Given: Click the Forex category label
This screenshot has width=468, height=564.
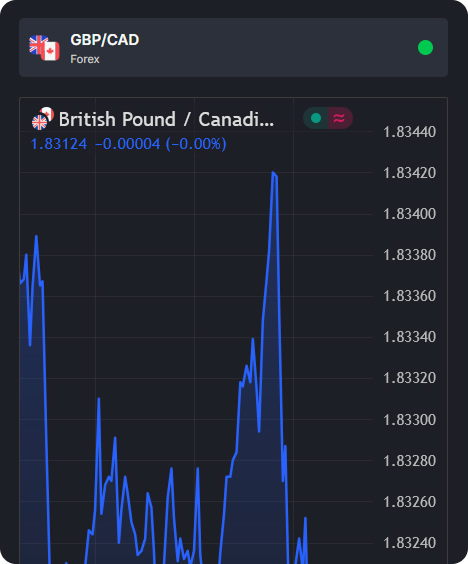Looking at the screenshot, I should 85,59.
